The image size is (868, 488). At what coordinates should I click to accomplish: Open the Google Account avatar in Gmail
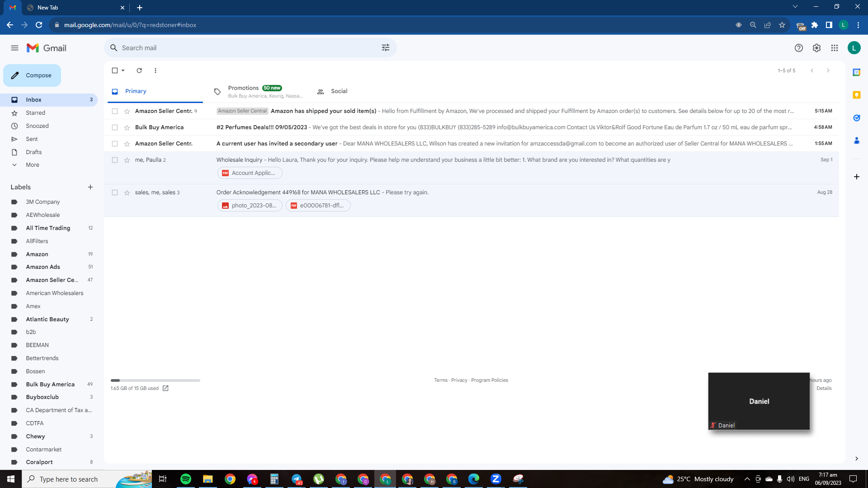854,48
